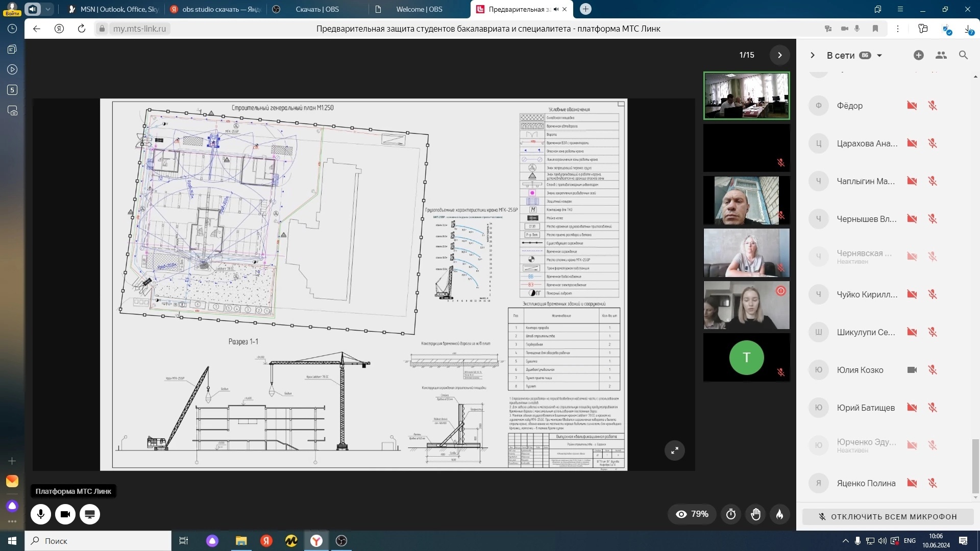Open browser downloads icon
The height and width of the screenshot is (551, 980).
968,29
